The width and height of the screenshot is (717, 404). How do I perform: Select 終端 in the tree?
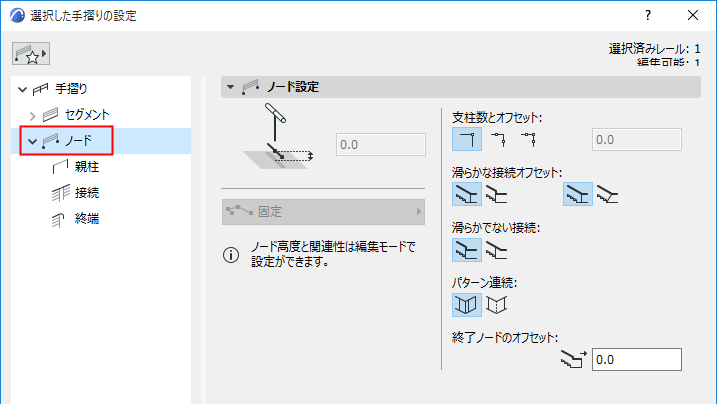(86, 218)
